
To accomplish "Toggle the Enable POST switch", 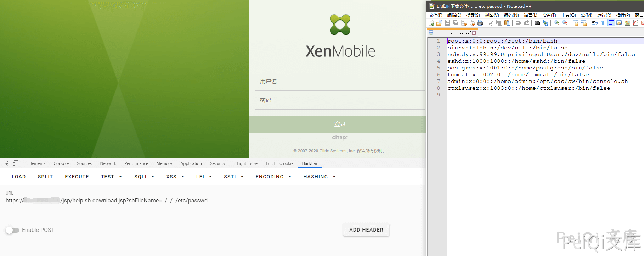I will coord(12,230).
